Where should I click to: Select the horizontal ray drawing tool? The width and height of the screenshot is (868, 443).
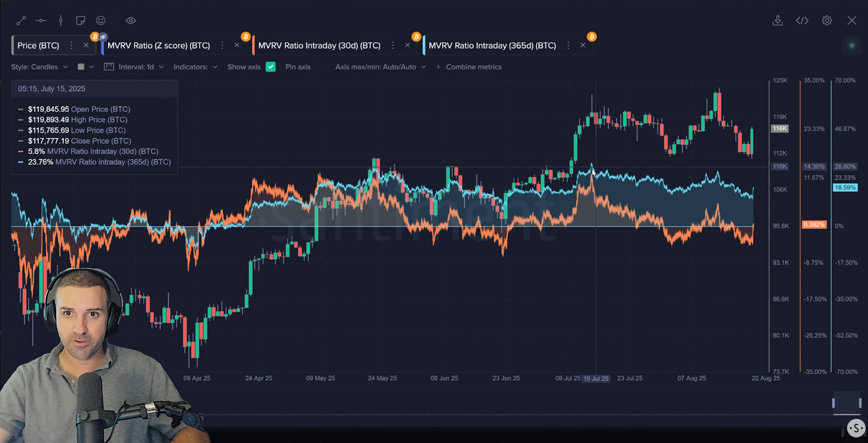pos(41,21)
